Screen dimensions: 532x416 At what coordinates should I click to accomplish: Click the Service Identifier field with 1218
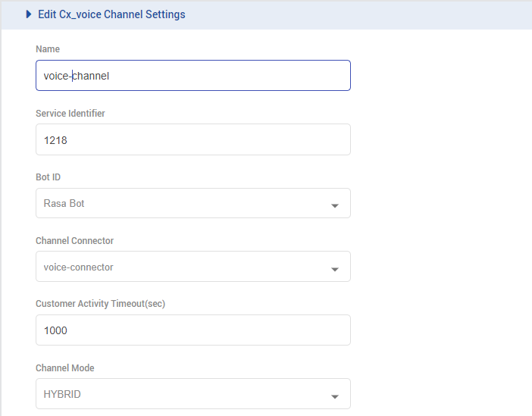(x=192, y=139)
